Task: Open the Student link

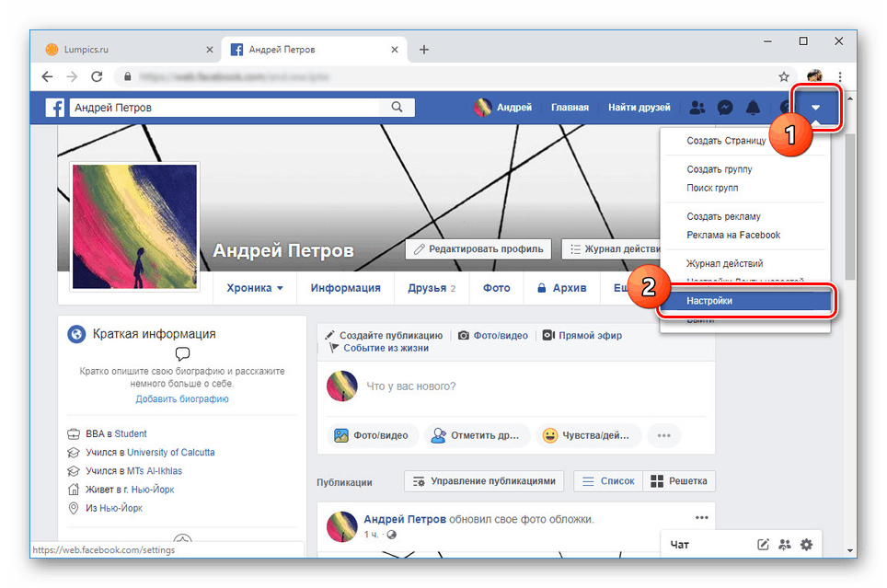Action: click(130, 434)
